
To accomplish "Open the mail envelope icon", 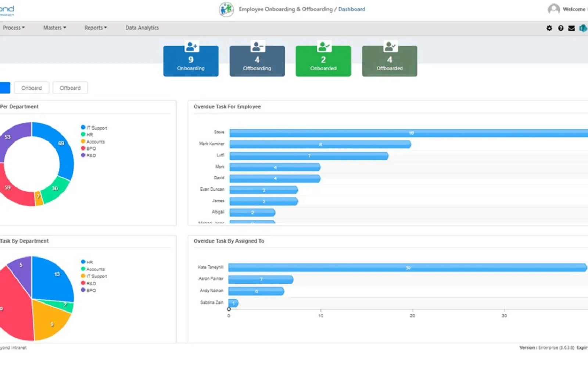I will tap(571, 28).
